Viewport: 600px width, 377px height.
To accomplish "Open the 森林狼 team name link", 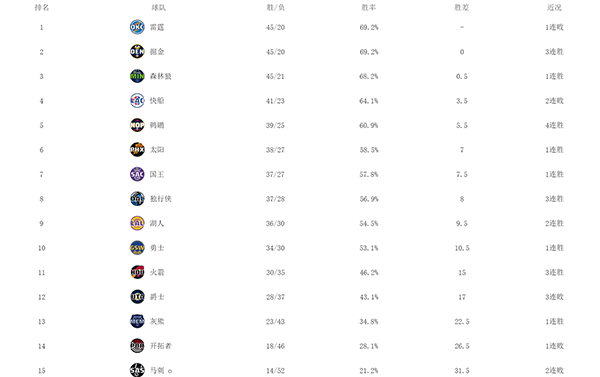I will [x=160, y=76].
